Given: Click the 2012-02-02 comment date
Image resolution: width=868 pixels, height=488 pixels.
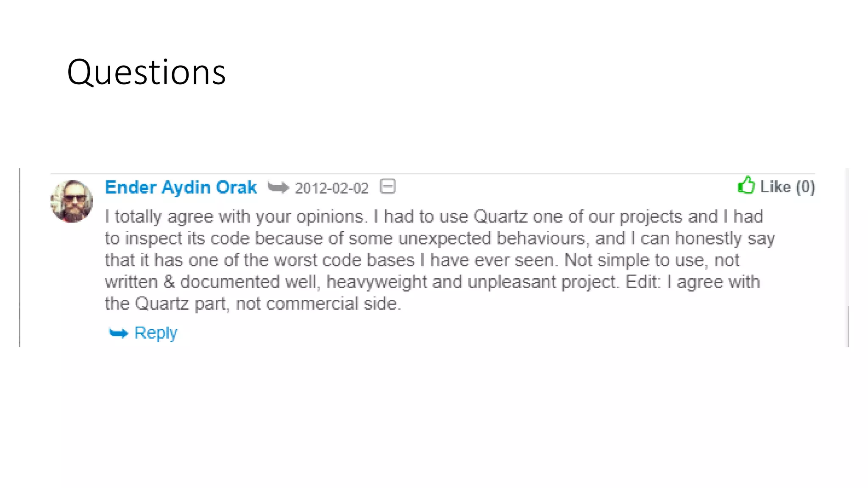Looking at the screenshot, I should coord(332,189).
